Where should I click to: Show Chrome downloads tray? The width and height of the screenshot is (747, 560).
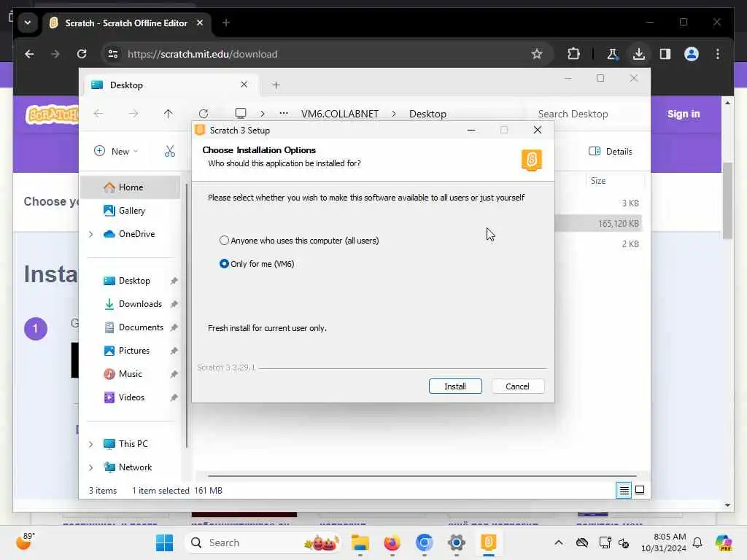(639, 54)
